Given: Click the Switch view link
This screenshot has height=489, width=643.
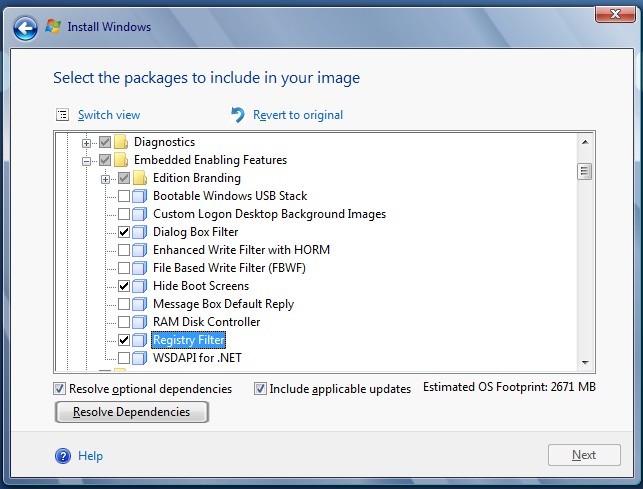Looking at the screenshot, I should 109,115.
